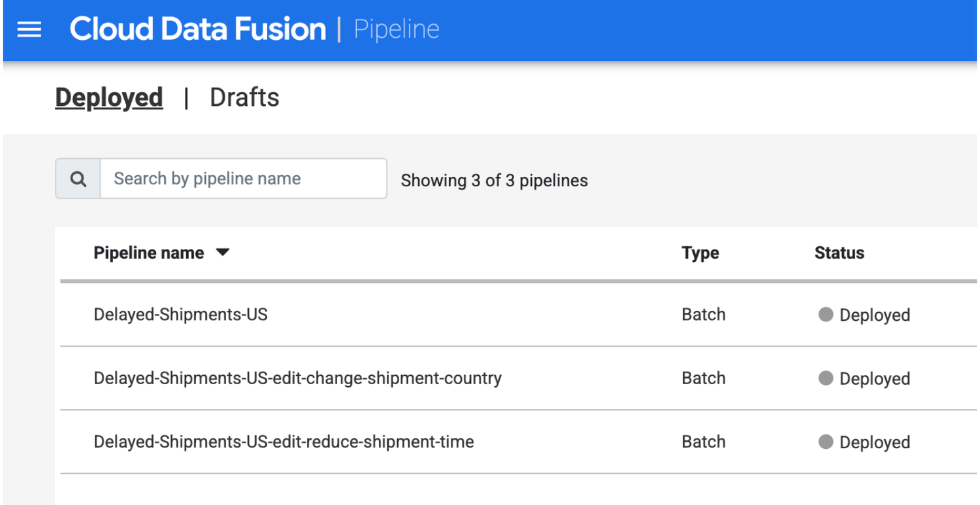The width and height of the screenshot is (980, 505).
Task: Focus the Search by pipeline name field
Action: (243, 178)
